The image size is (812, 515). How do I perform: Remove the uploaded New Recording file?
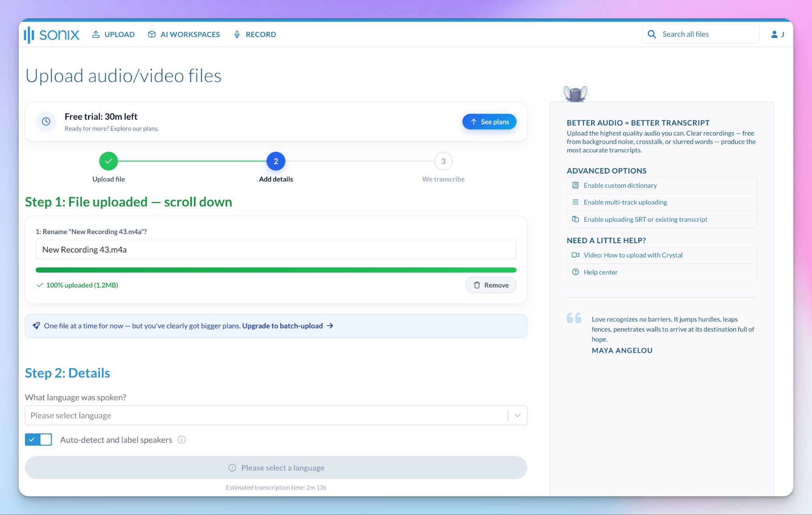(491, 285)
